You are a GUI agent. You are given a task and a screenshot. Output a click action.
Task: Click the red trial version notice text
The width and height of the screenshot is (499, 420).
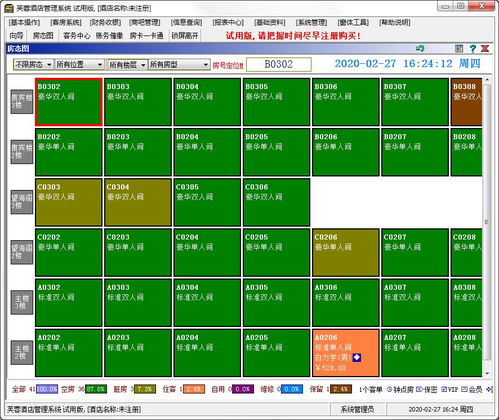point(293,36)
